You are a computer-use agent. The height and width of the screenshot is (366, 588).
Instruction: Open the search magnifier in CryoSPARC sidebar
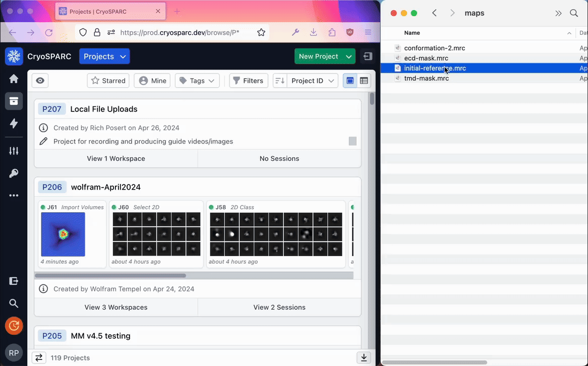(14, 303)
